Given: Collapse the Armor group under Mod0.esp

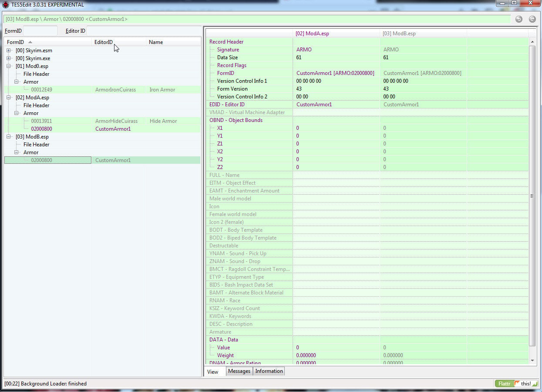Looking at the screenshot, I should [16, 82].
